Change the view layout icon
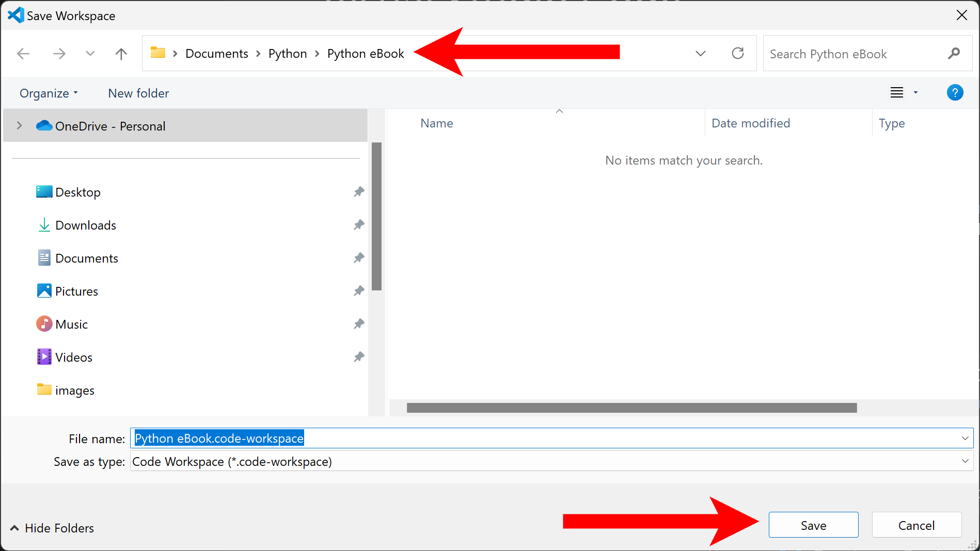This screenshot has height=551, width=980. [897, 93]
